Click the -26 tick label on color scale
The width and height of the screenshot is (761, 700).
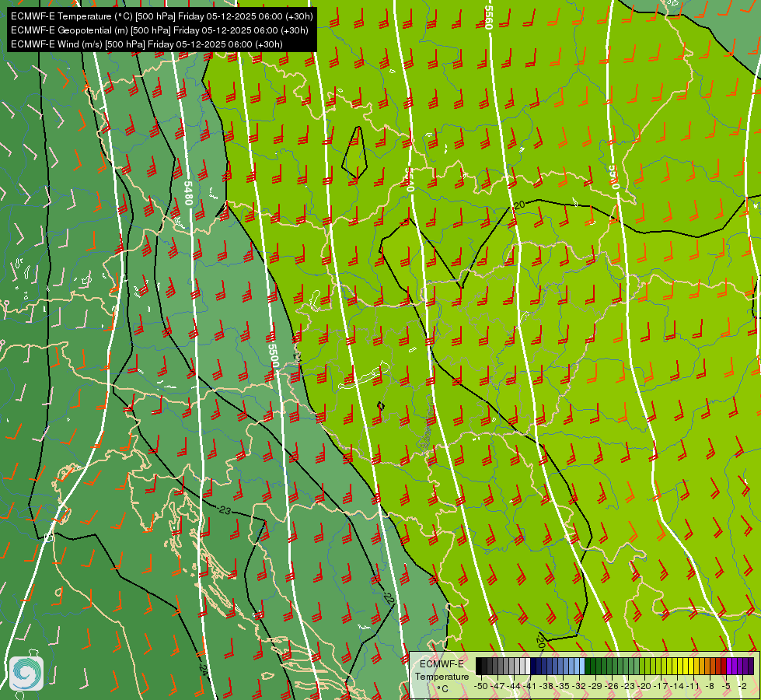612,687
